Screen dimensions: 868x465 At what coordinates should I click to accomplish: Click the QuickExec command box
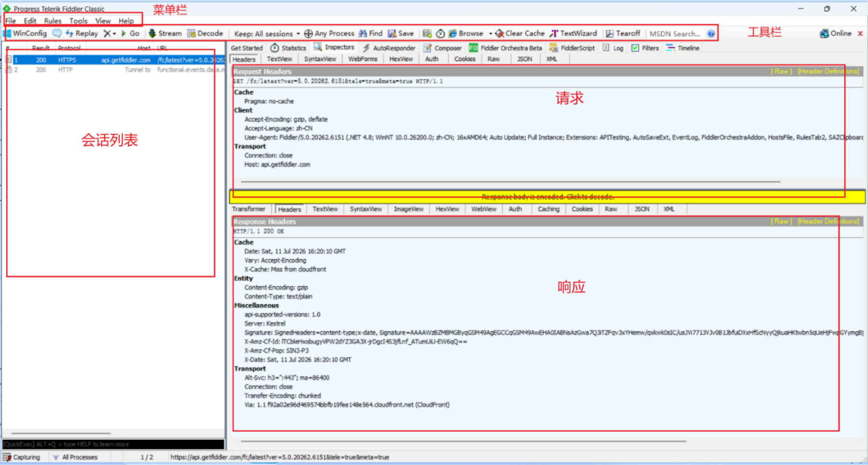click(113, 444)
